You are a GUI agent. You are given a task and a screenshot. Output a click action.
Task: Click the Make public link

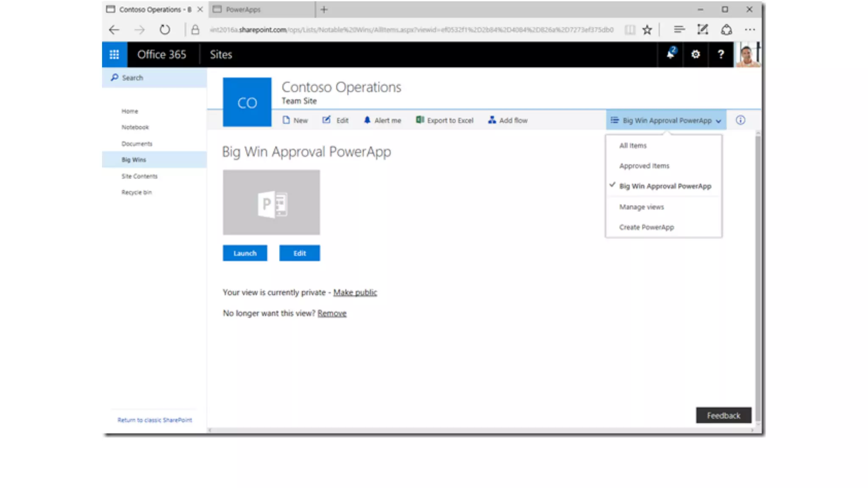click(355, 293)
